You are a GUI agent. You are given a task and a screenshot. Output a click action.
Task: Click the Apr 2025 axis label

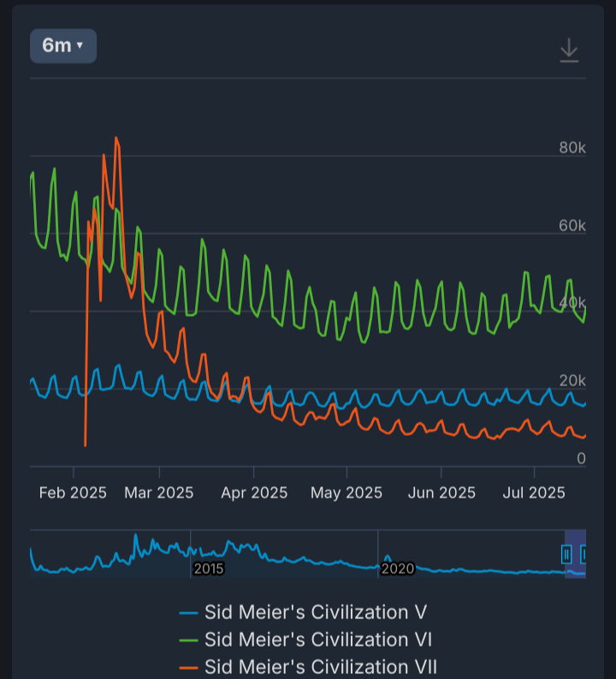pos(254,493)
